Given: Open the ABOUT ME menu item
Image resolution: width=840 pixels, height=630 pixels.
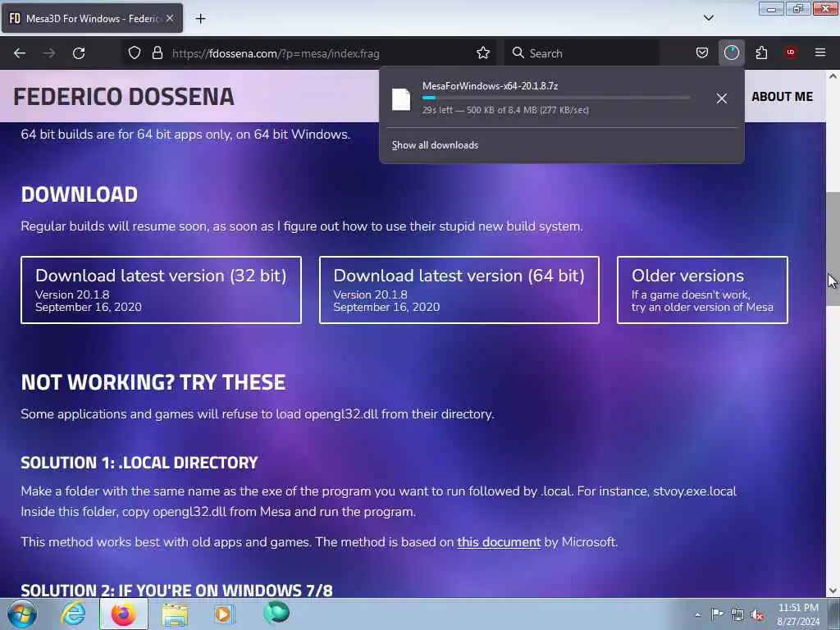Looking at the screenshot, I should pyautogui.click(x=782, y=97).
